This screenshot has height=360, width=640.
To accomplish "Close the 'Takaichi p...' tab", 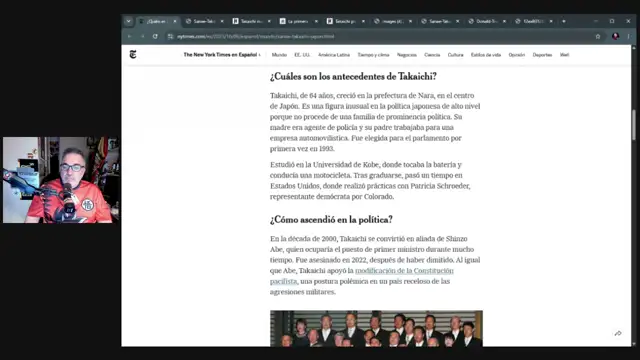I will [x=363, y=21].
